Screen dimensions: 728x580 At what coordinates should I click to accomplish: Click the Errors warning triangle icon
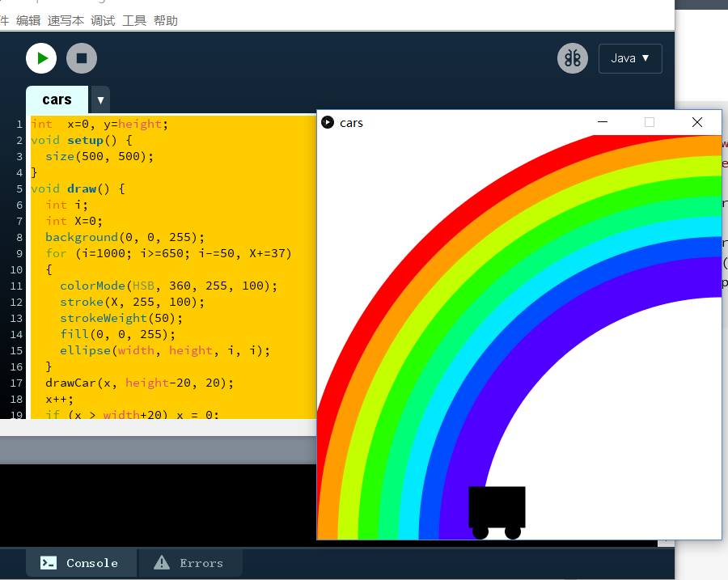coord(162,562)
